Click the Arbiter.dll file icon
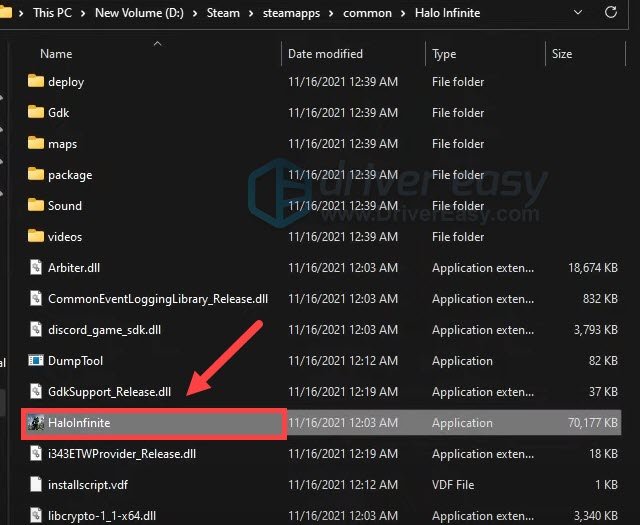 point(36,267)
